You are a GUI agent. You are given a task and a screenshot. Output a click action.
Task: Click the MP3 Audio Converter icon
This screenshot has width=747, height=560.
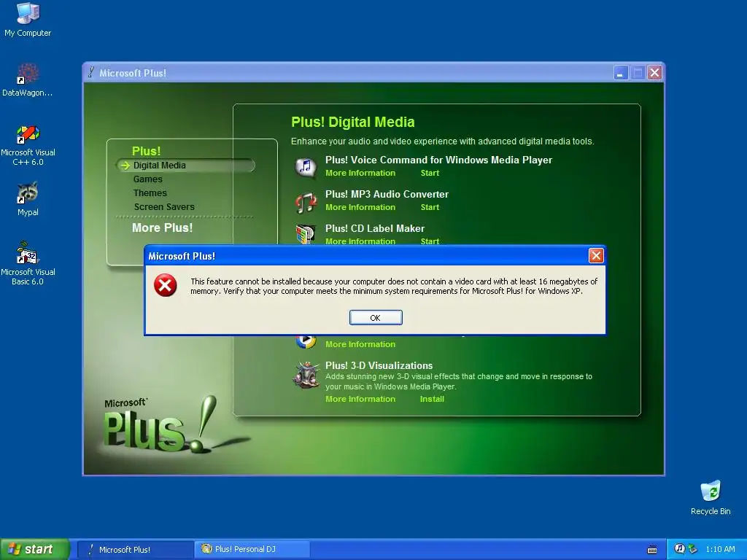click(306, 202)
